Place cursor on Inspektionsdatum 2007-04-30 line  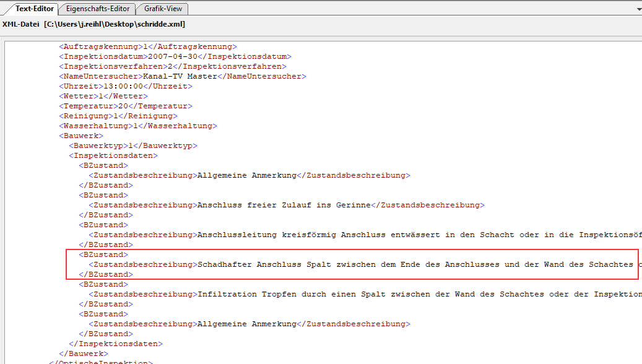click(x=176, y=56)
